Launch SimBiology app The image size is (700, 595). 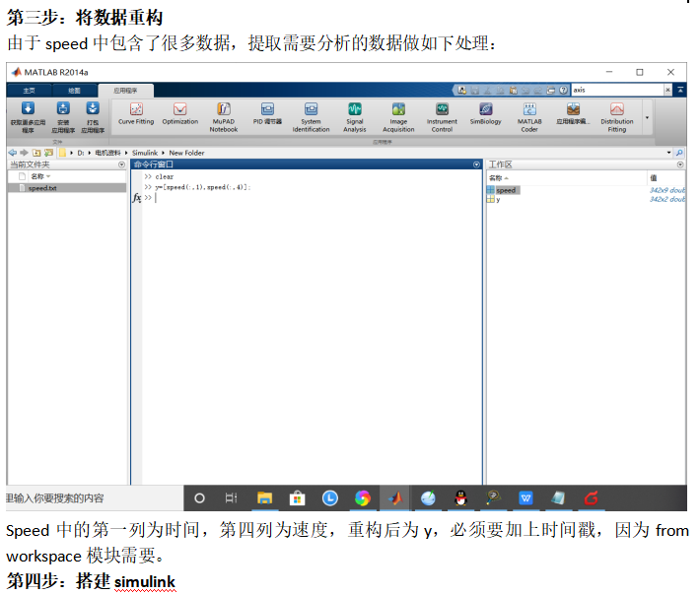click(x=485, y=113)
